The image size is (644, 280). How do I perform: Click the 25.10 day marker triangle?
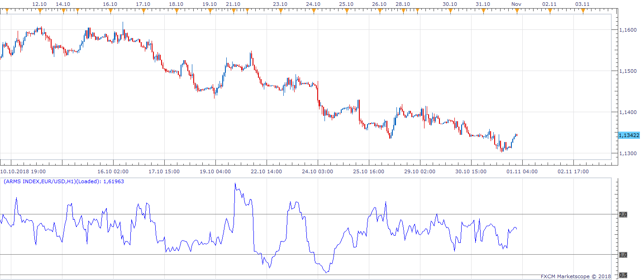[x=346, y=11]
